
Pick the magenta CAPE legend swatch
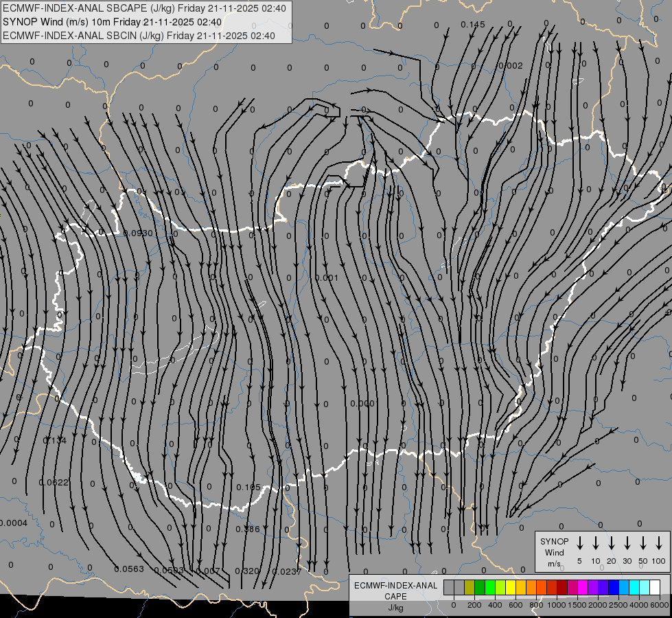click(x=583, y=588)
